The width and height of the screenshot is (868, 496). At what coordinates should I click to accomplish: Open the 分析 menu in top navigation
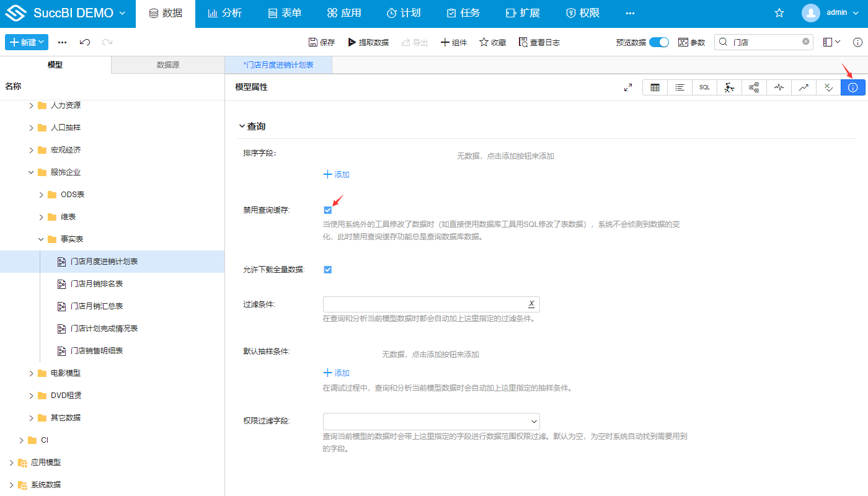(x=224, y=13)
